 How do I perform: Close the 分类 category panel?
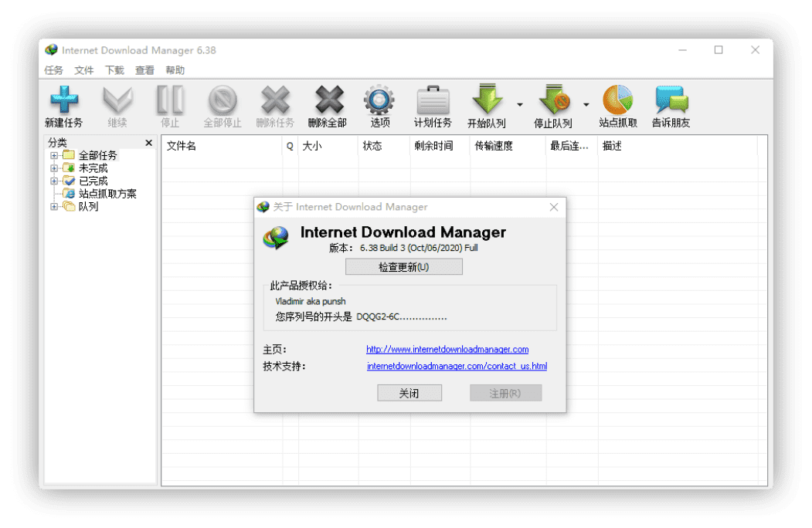pos(148,142)
